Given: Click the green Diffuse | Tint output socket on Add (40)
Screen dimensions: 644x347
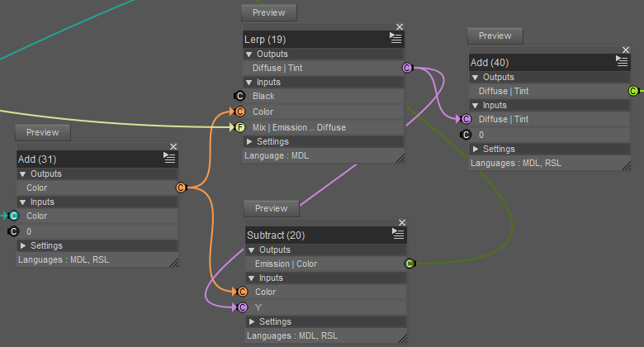Looking at the screenshot, I should [x=633, y=91].
